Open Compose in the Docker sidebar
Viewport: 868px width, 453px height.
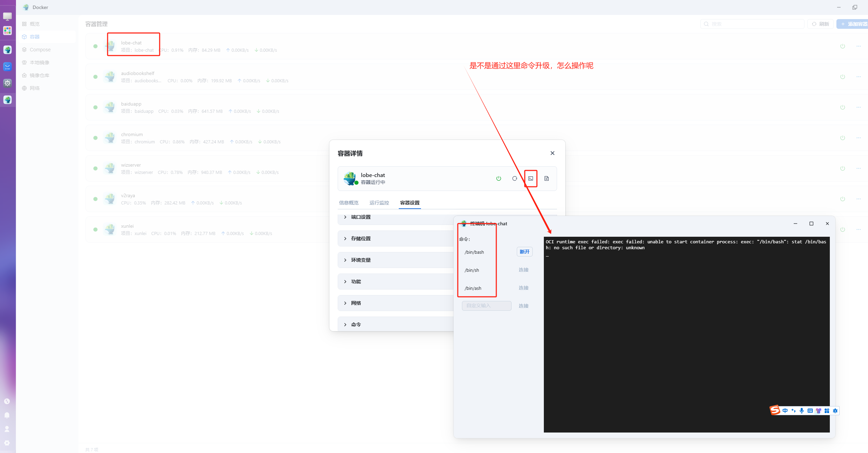(x=47, y=50)
